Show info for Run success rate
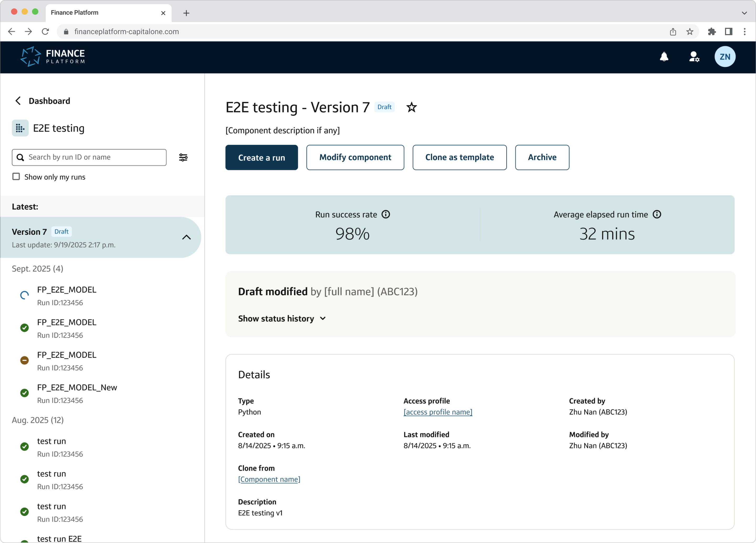This screenshot has height=543, width=756. pos(386,215)
